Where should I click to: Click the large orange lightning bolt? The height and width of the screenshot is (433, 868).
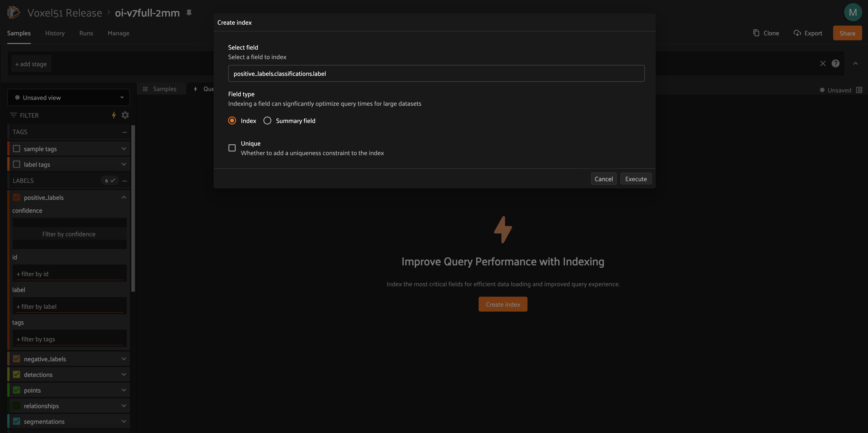click(x=503, y=229)
